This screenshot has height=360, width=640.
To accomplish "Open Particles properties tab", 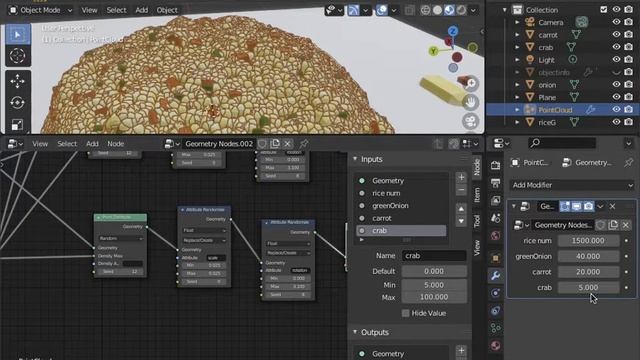I will tap(496, 293).
